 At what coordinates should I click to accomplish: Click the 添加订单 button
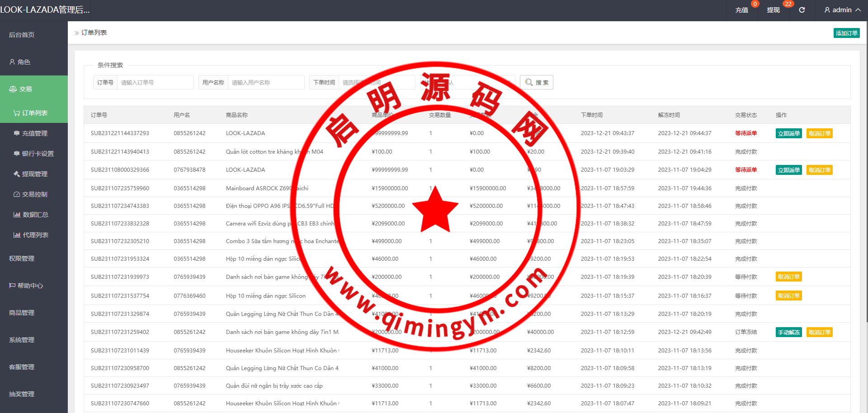(846, 33)
